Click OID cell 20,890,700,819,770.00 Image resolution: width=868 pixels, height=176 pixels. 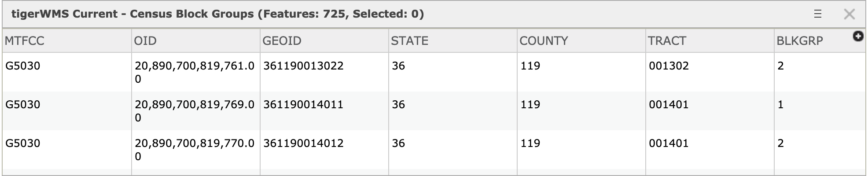194,150
